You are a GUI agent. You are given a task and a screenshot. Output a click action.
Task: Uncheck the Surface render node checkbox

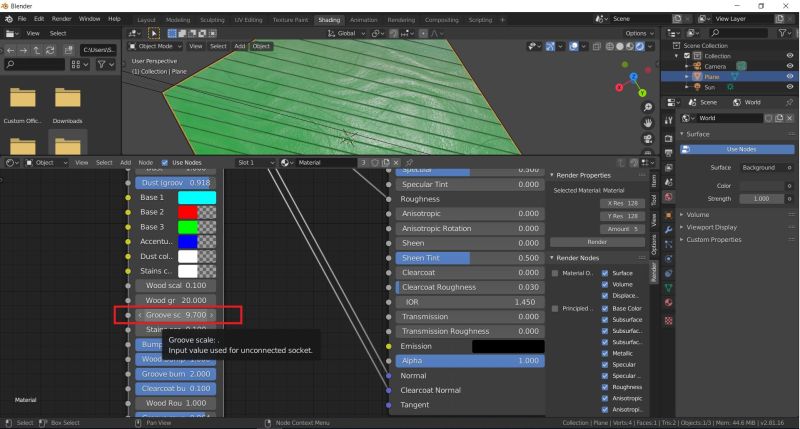[x=605, y=273]
